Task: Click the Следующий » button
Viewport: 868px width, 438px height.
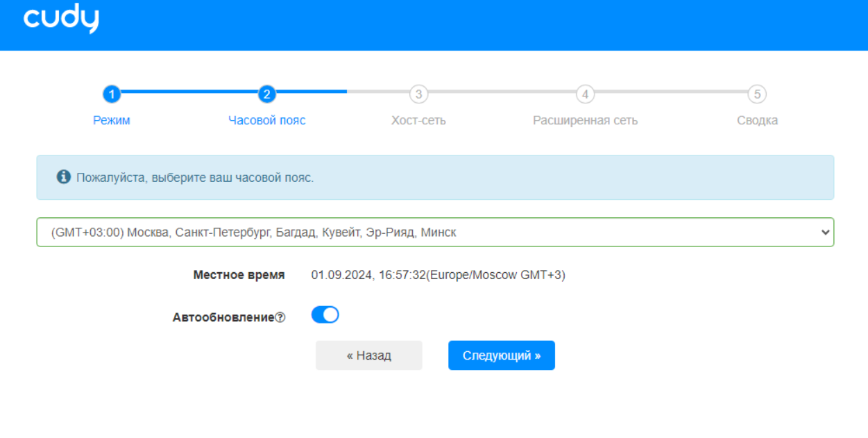Action: [x=502, y=355]
